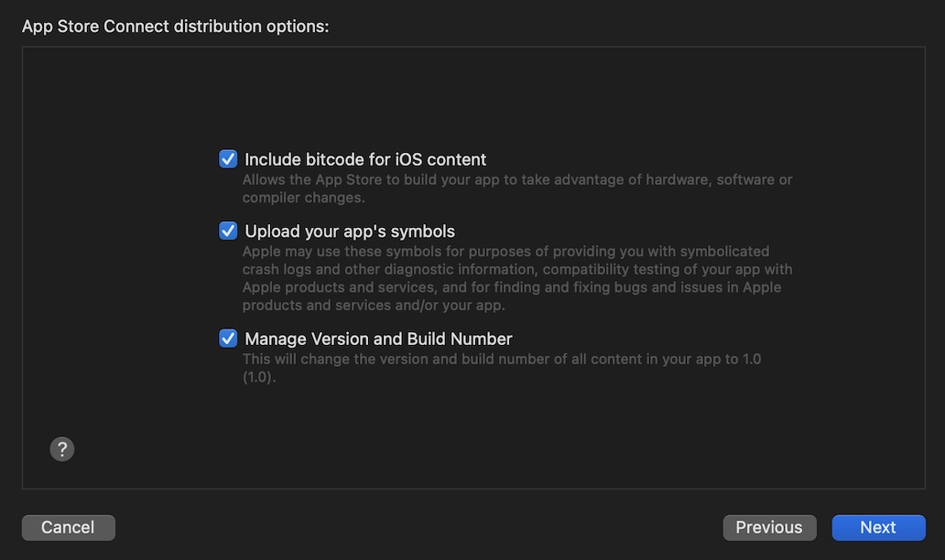Disable the Upload your app's symbols checkbox
Image resolution: width=945 pixels, height=560 pixels.
[x=228, y=231]
